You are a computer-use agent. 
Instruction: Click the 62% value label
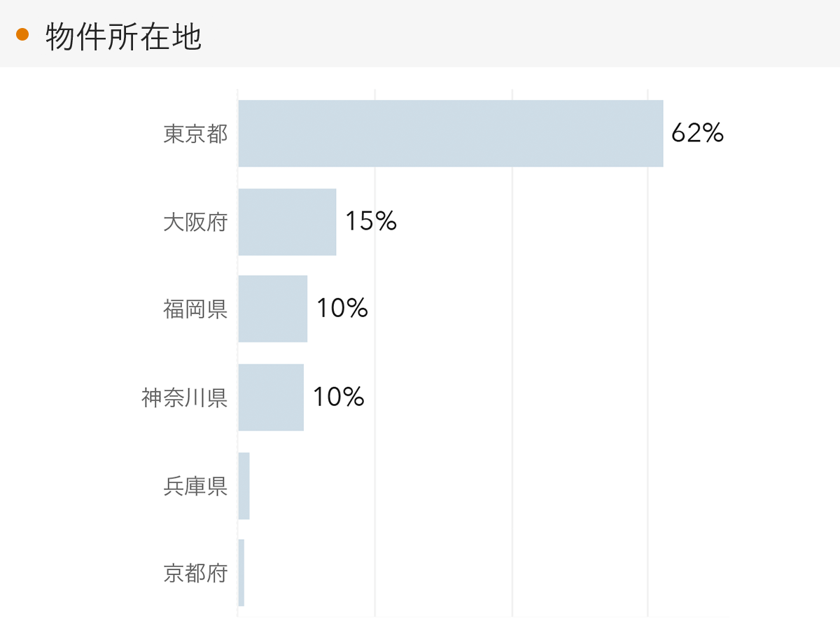coord(696,133)
